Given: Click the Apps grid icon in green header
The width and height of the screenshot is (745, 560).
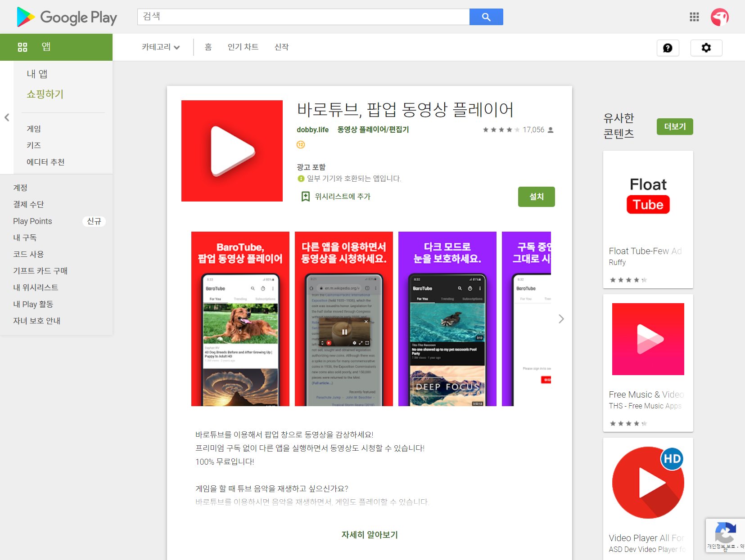Looking at the screenshot, I should [23, 47].
